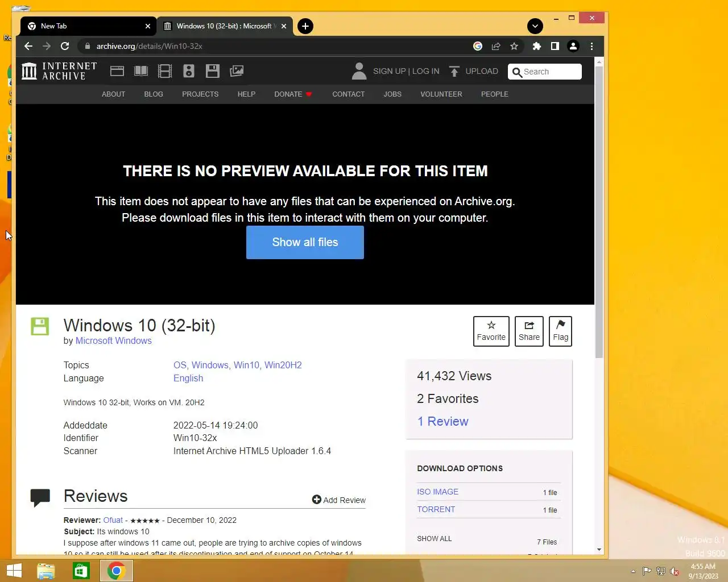Image resolution: width=728 pixels, height=582 pixels.
Task: Click the Add Review link
Action: tap(339, 500)
